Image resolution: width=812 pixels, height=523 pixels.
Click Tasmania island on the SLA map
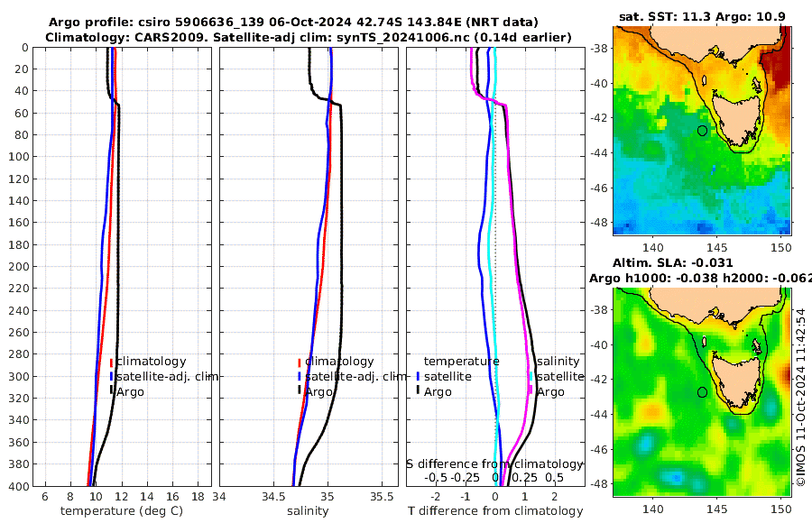(x=735, y=381)
